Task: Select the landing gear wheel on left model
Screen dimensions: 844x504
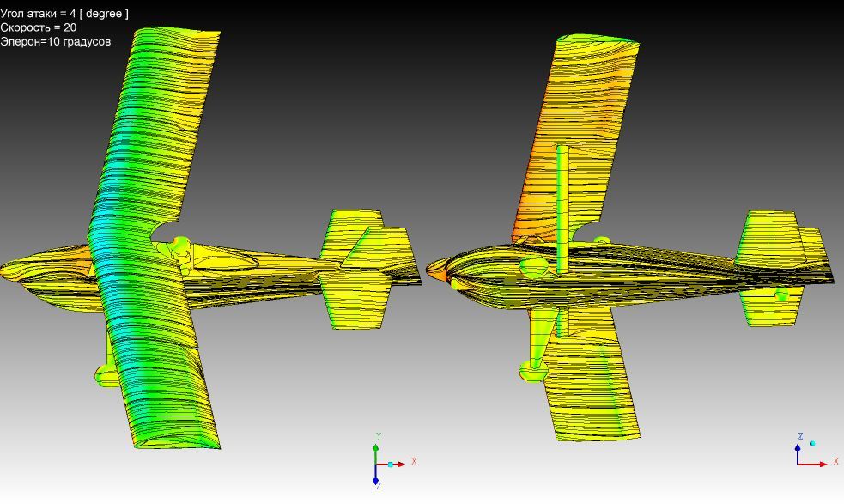Action: [x=107, y=373]
